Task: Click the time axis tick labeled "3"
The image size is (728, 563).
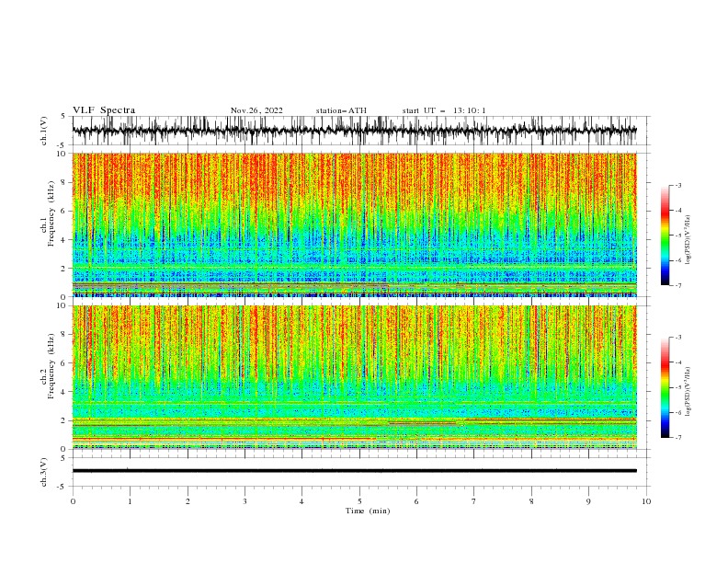Action: click(x=245, y=501)
